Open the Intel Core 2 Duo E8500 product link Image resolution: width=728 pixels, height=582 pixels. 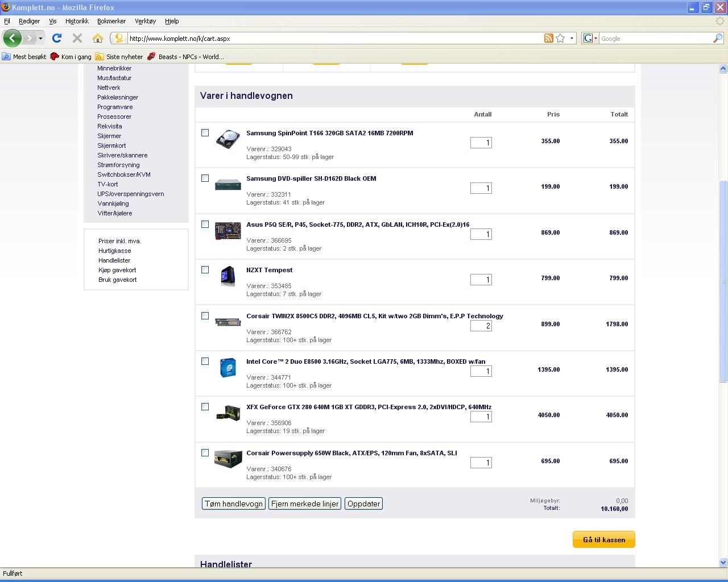pyautogui.click(x=366, y=361)
